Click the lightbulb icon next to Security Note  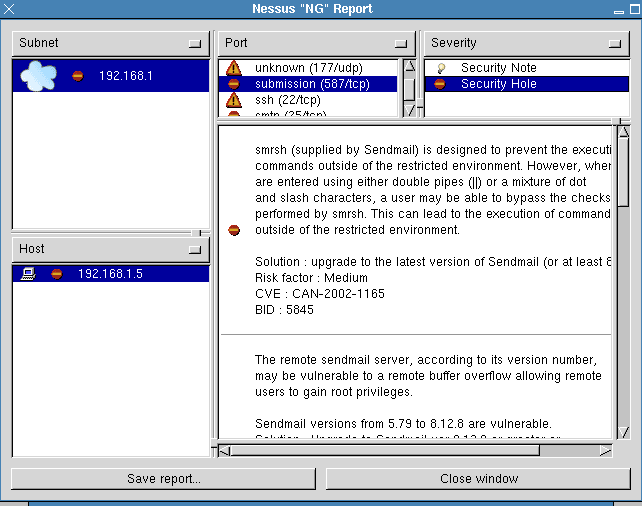pyautogui.click(x=441, y=68)
